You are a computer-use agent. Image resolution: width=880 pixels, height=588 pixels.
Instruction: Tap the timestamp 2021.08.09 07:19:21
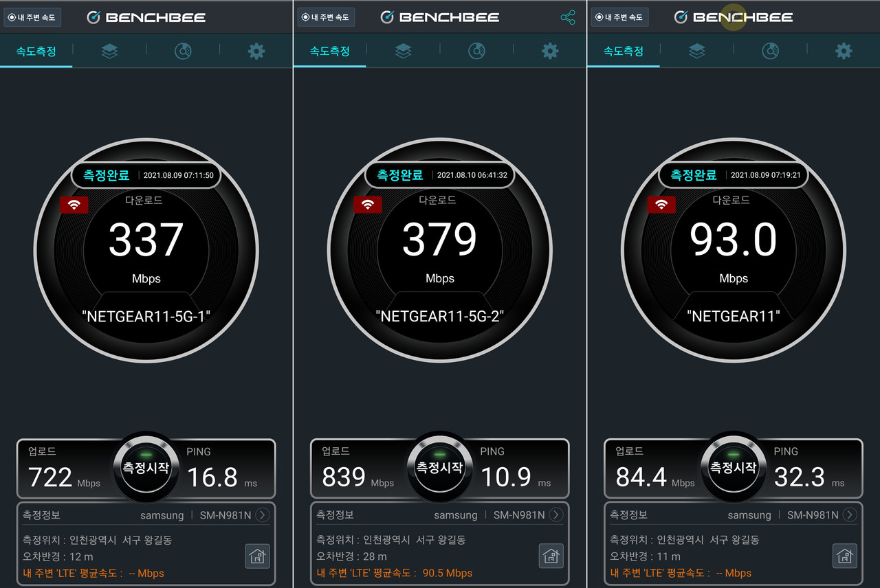(766, 175)
